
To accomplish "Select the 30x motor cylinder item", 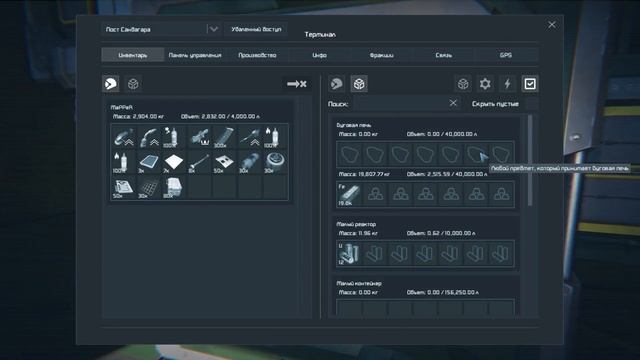I will pyautogui.click(x=250, y=162).
